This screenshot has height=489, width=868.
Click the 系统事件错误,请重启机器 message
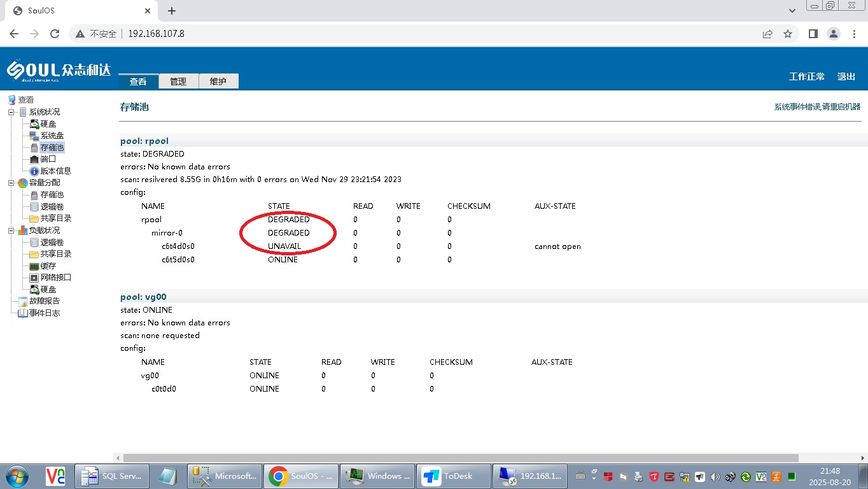[817, 107]
